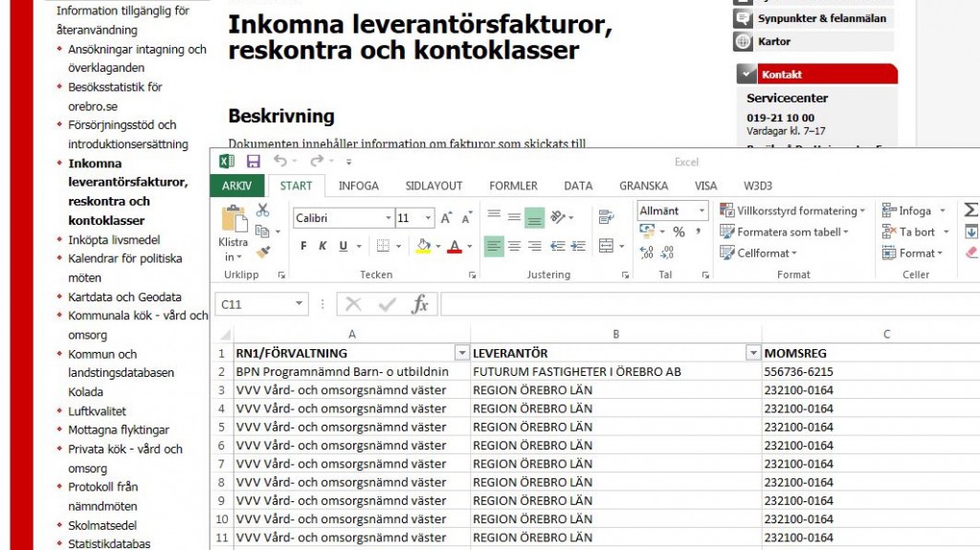The width and height of the screenshot is (980, 550).
Task: Increase the cell indent
Action: (x=578, y=246)
